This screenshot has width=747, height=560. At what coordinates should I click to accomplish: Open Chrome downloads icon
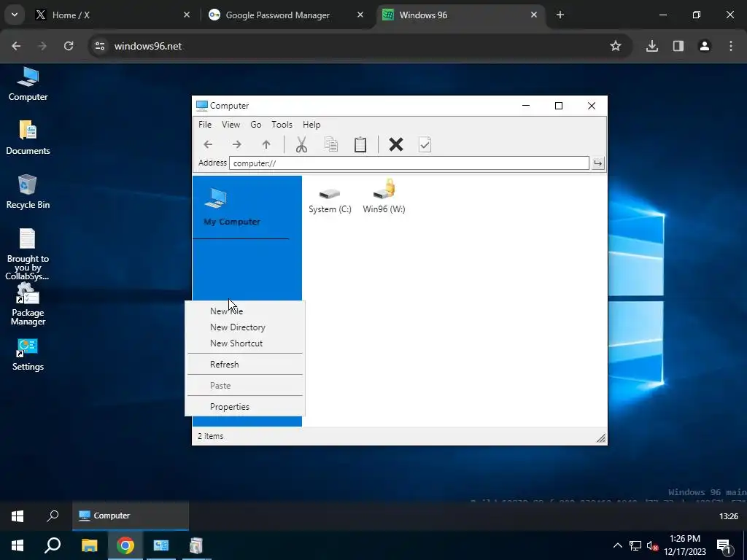tap(652, 46)
